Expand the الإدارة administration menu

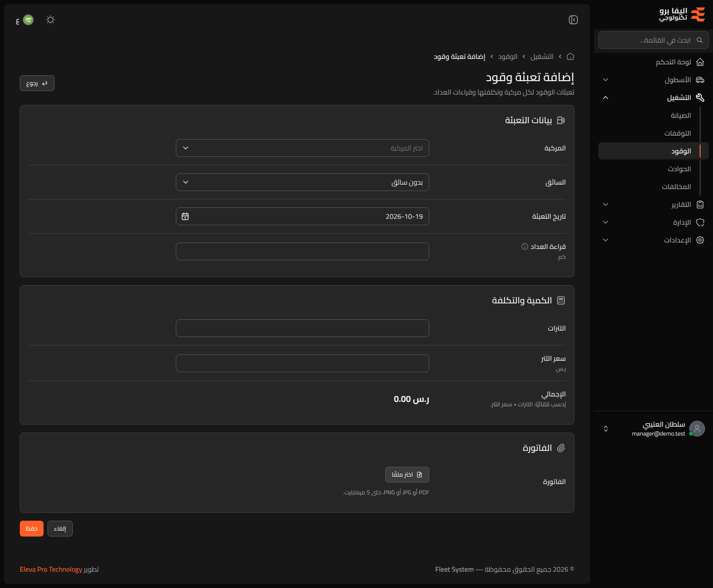[x=654, y=222]
